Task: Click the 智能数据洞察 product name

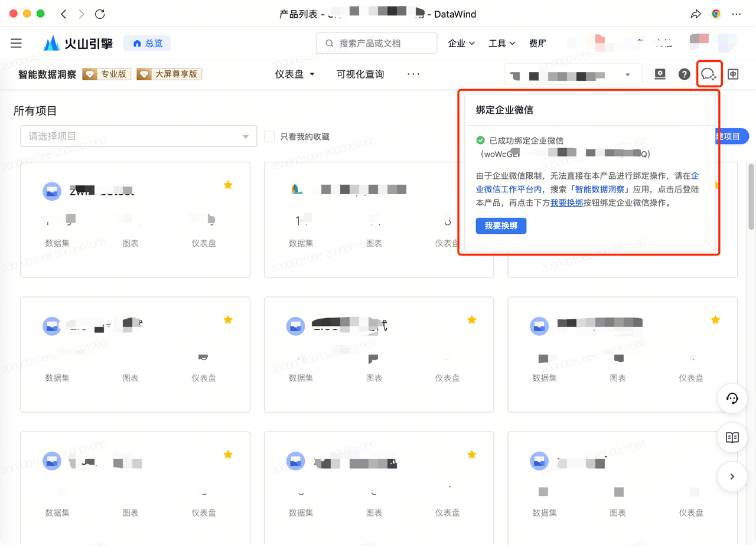Action: 47,74
